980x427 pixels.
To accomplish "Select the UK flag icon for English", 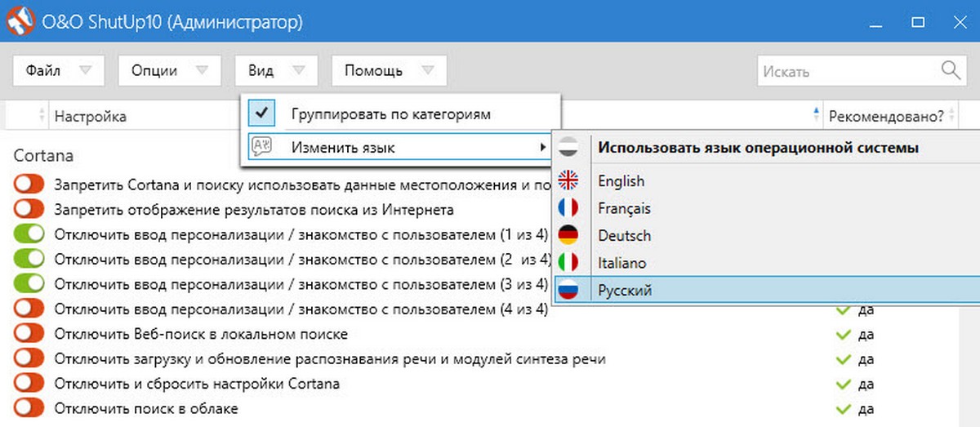I will point(568,180).
